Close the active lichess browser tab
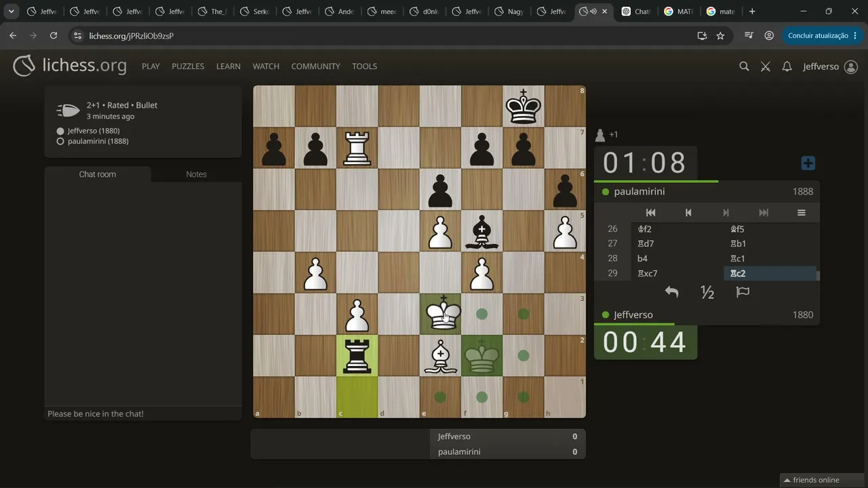 point(605,12)
